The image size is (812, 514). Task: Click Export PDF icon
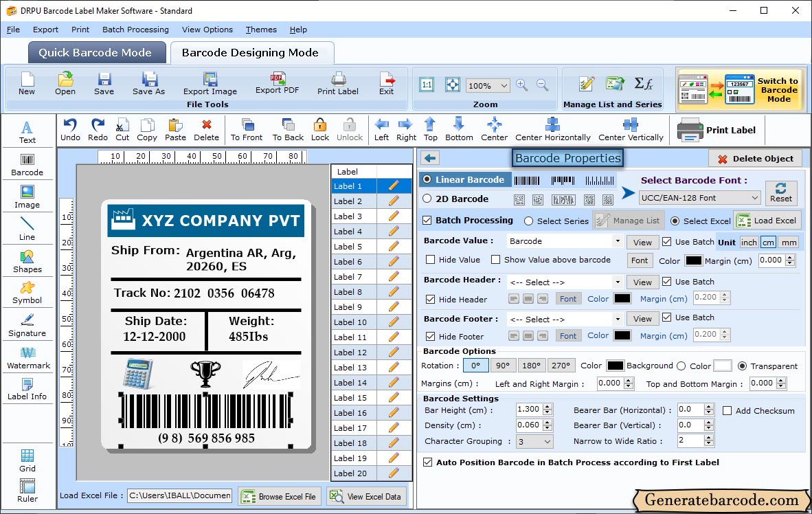(x=277, y=83)
